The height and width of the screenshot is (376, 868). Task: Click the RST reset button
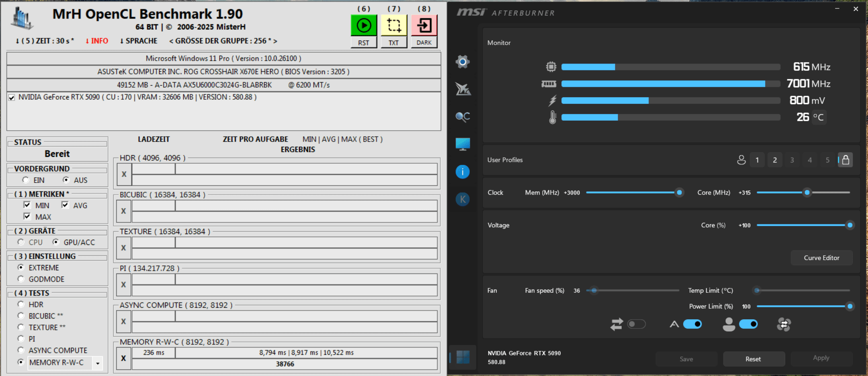(x=364, y=43)
